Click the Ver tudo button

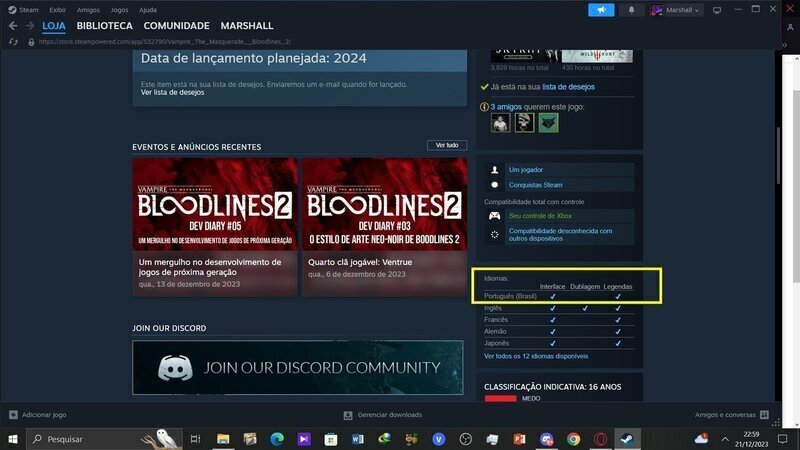tap(446, 145)
